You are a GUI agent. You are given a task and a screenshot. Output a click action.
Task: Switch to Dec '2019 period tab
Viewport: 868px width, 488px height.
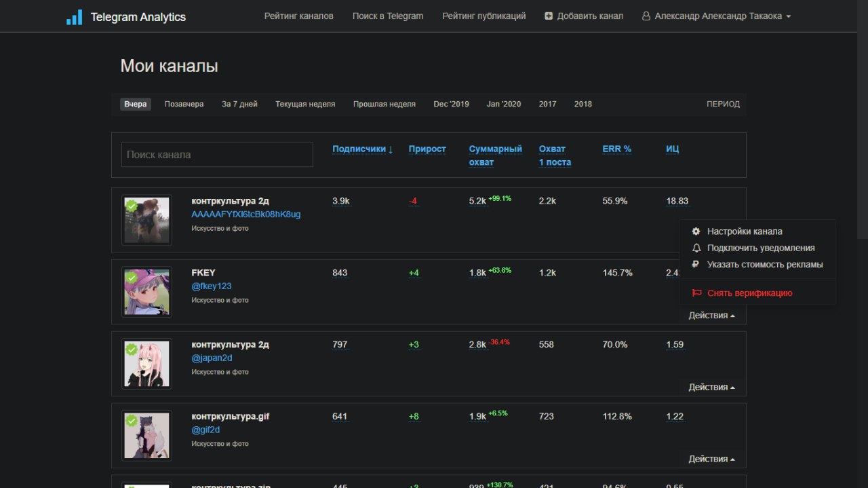pos(451,105)
